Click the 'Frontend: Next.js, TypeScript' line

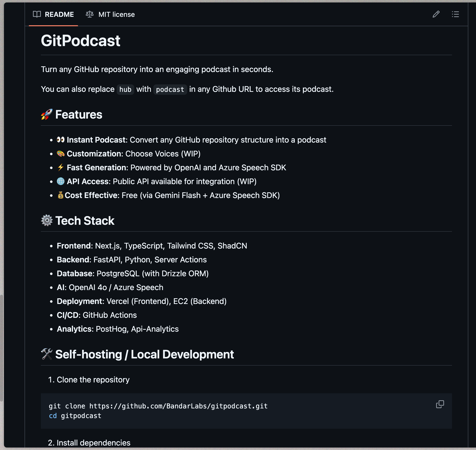tap(152, 246)
